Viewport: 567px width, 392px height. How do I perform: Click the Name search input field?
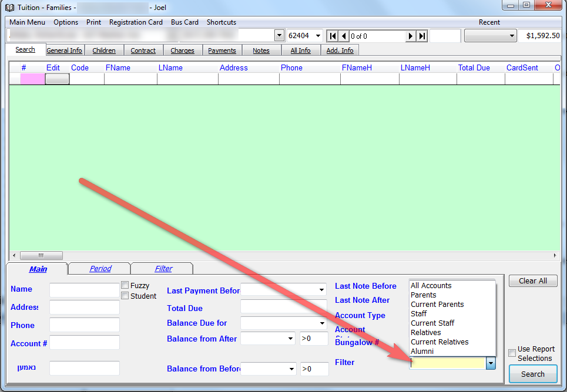pos(84,290)
